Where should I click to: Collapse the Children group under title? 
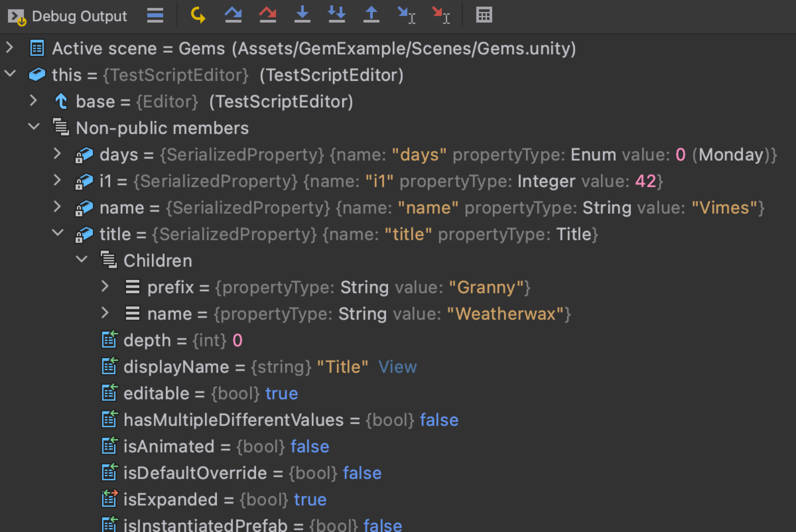point(82,260)
